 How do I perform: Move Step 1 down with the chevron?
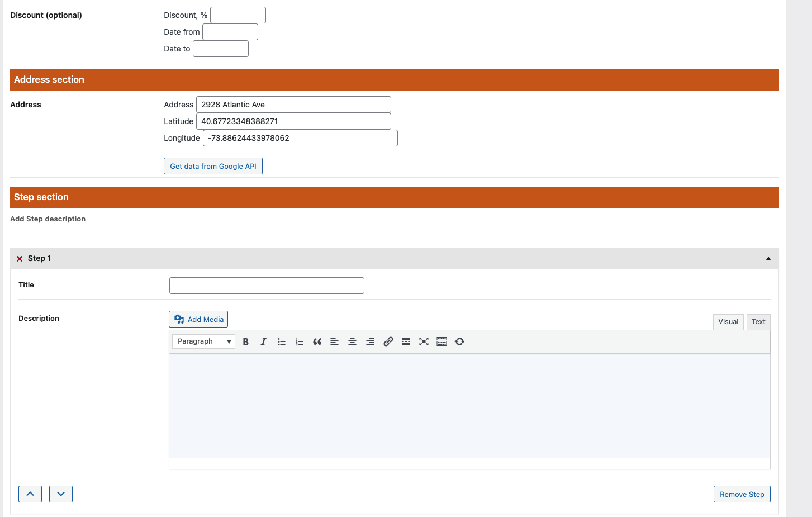tap(61, 494)
